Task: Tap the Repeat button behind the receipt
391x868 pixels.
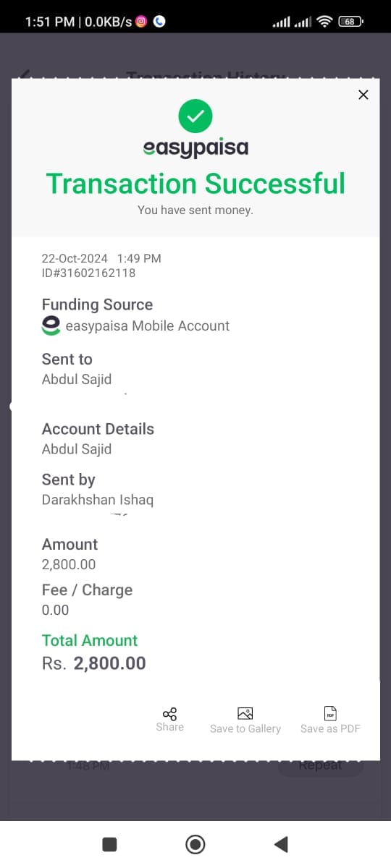Action: click(x=321, y=765)
